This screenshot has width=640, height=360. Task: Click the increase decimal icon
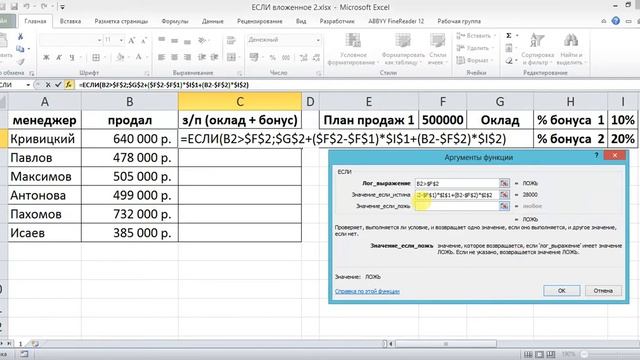303,58
